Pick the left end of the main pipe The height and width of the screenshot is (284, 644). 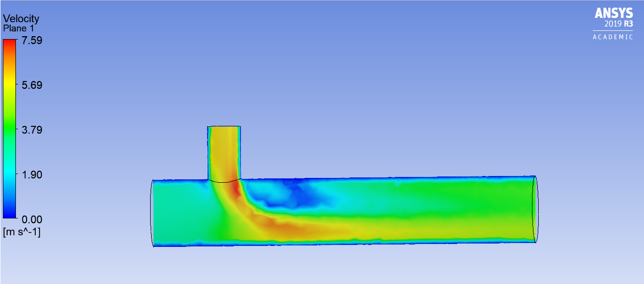point(153,213)
